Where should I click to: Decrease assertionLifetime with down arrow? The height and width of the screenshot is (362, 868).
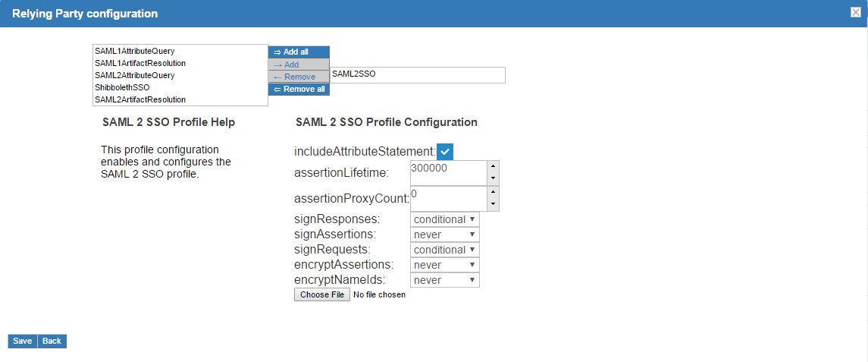point(494,179)
